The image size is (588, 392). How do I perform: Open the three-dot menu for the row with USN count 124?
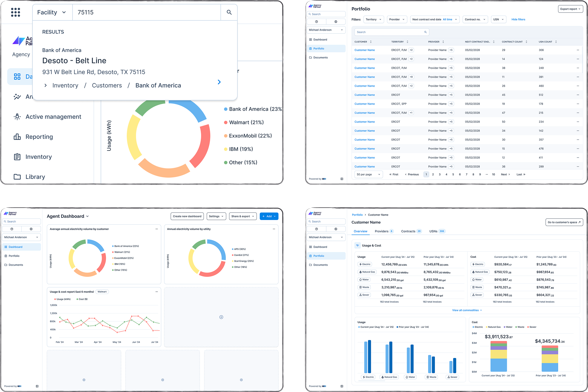[578, 59]
